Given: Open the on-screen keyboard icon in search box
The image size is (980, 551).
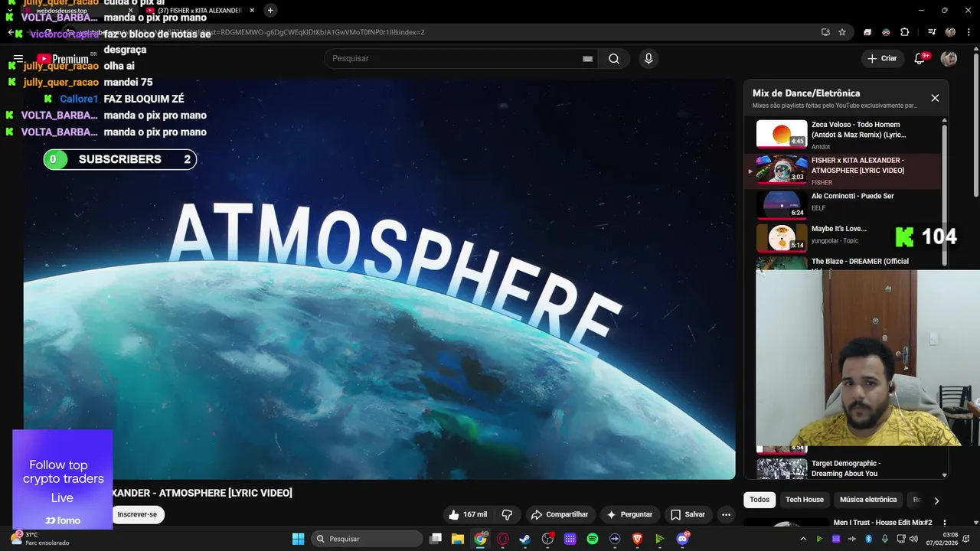Looking at the screenshot, I should point(588,59).
